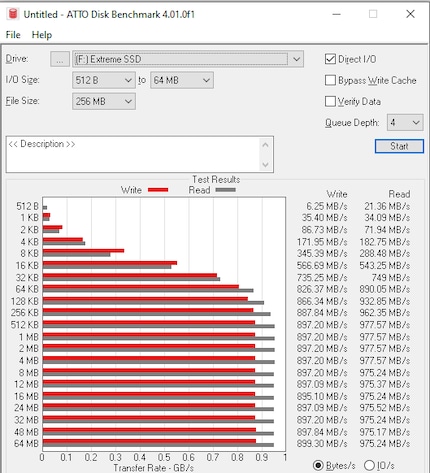Open the 512 B minimum I/O size dropdown
The width and height of the screenshot is (430, 473).
coord(104,80)
